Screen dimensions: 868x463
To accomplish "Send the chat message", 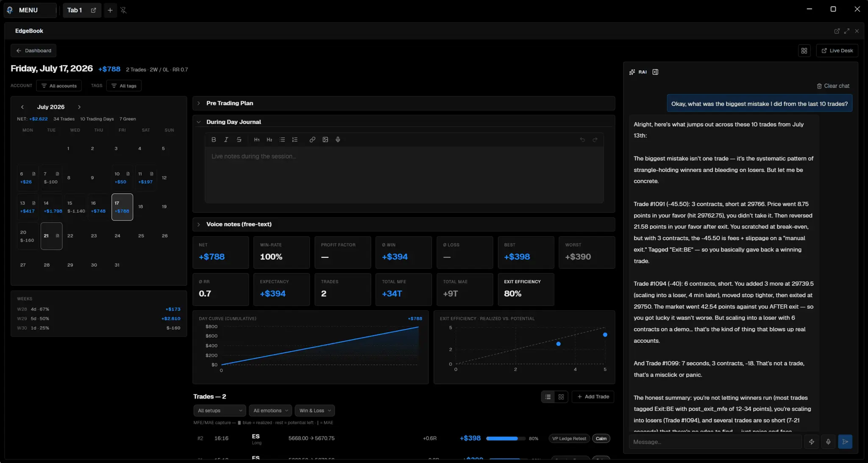I will pos(845,442).
